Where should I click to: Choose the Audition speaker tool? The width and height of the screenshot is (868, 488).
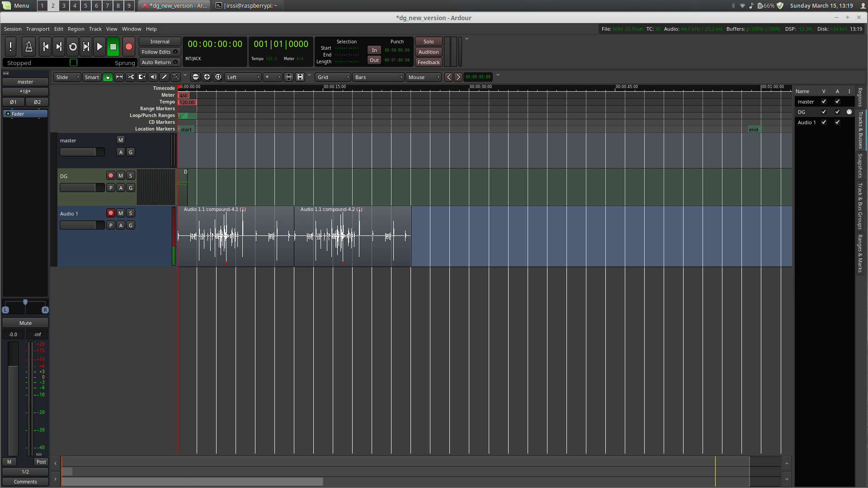153,77
